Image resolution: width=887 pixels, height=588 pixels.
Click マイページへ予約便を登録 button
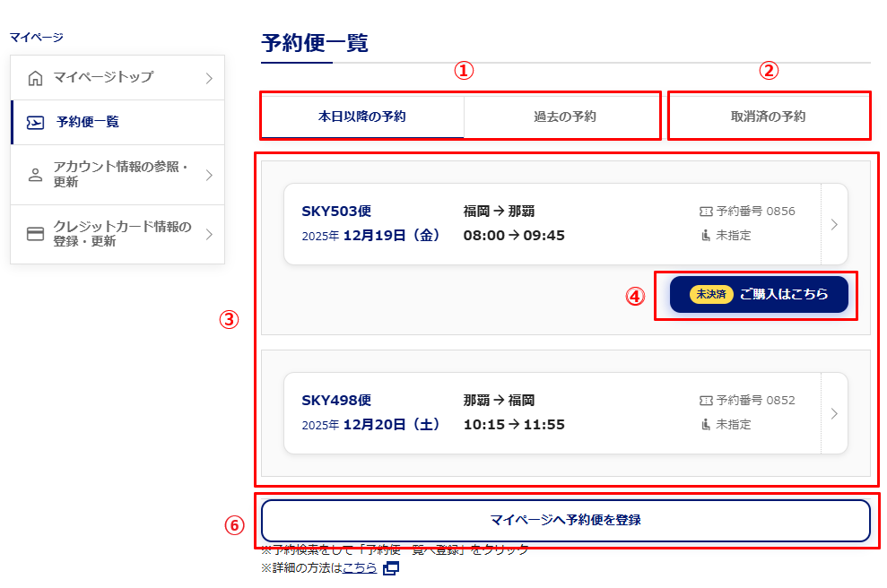click(x=565, y=520)
